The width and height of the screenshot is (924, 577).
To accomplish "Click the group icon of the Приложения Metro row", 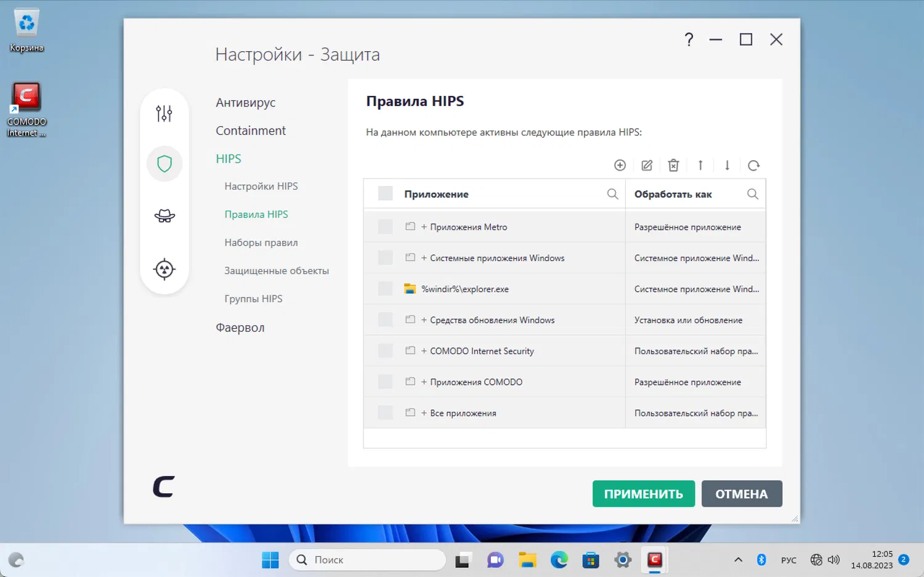I will click(x=410, y=227).
